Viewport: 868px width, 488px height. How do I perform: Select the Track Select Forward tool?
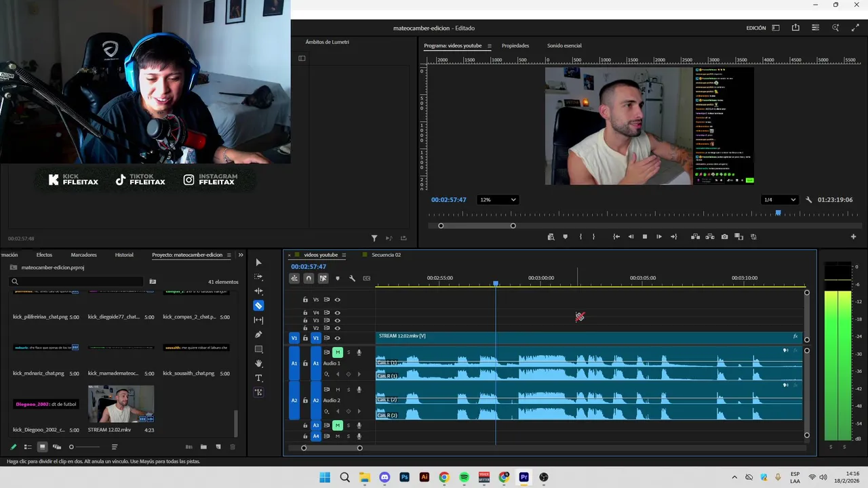click(258, 277)
